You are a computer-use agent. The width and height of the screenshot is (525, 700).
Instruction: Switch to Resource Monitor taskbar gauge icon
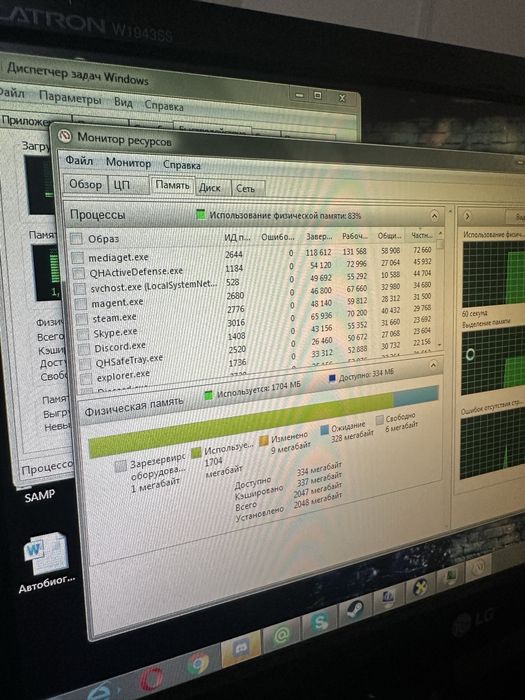coord(479,567)
